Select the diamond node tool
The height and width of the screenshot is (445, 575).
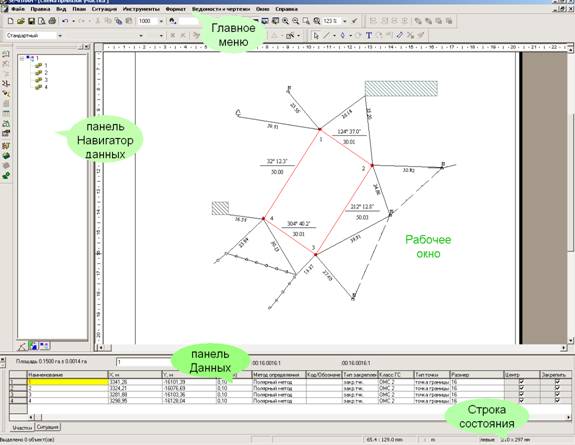pyautogui.click(x=343, y=36)
